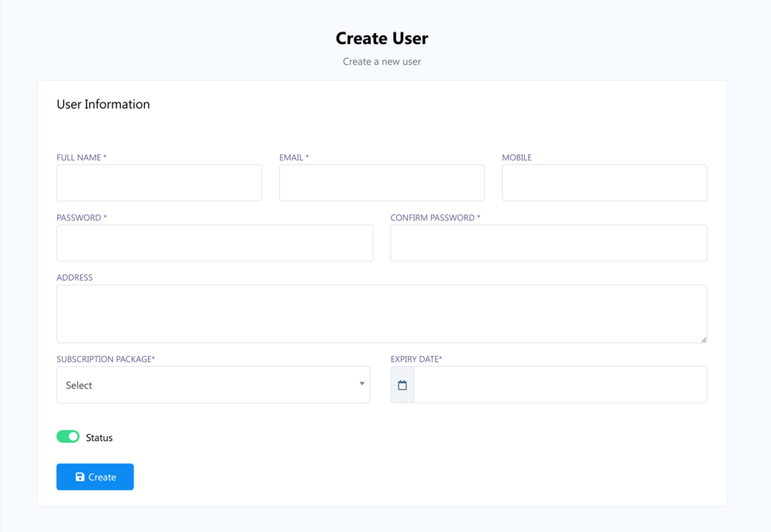Click the Password input box
Viewport: 771px width, 532px height.
coord(214,243)
